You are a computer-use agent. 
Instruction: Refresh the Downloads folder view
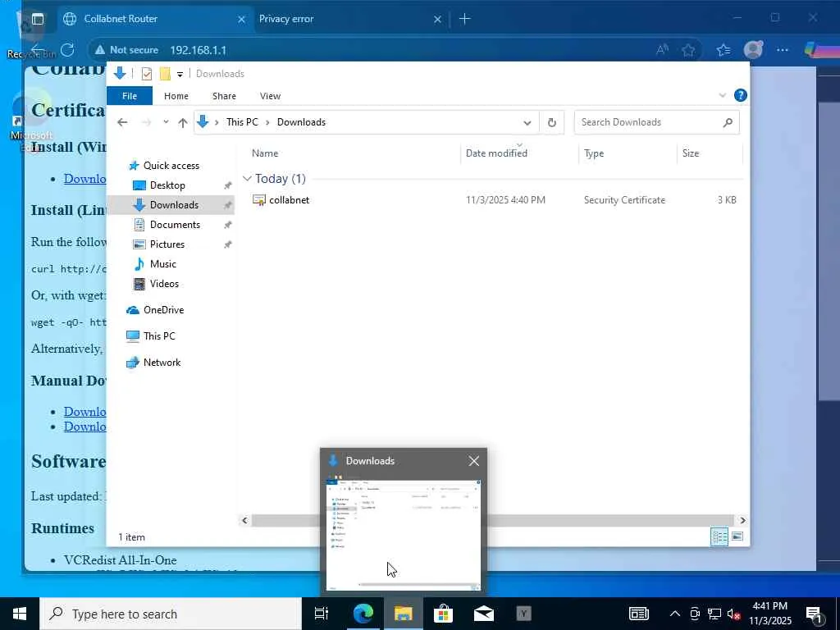click(552, 123)
